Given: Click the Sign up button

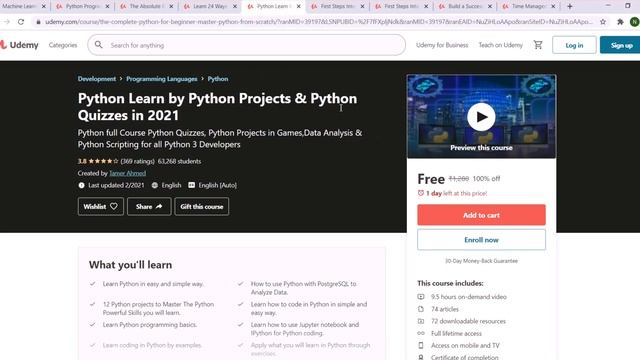Looking at the screenshot, I should tap(621, 45).
